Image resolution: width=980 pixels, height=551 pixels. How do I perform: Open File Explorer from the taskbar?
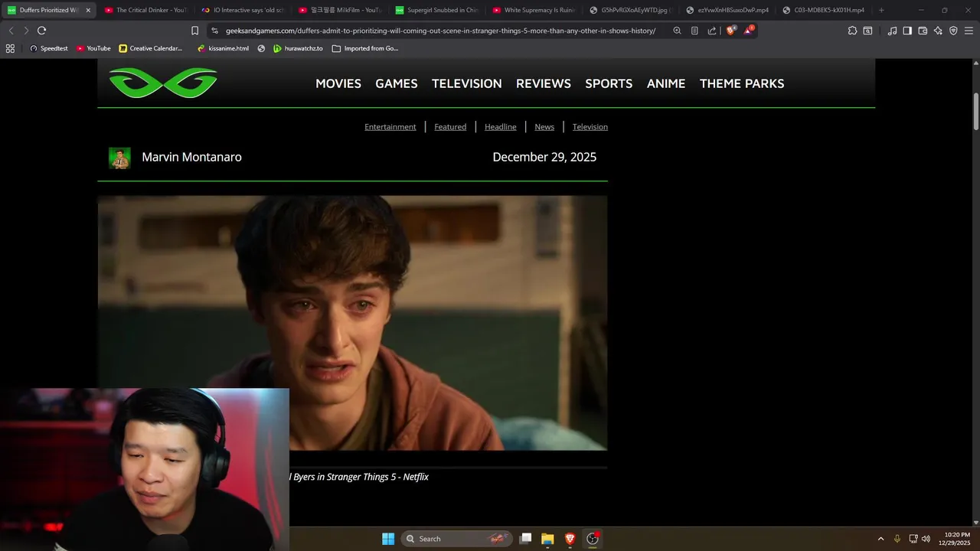click(x=547, y=539)
